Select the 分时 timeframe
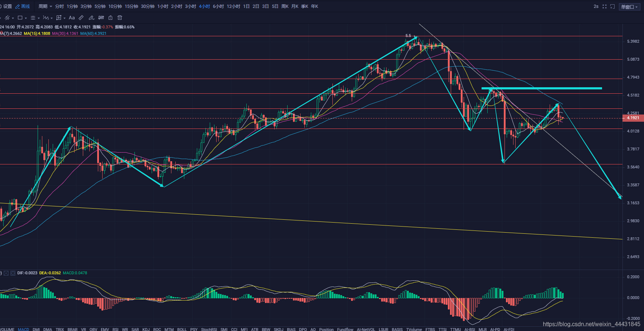The height and width of the screenshot is (331, 644). [60, 6]
